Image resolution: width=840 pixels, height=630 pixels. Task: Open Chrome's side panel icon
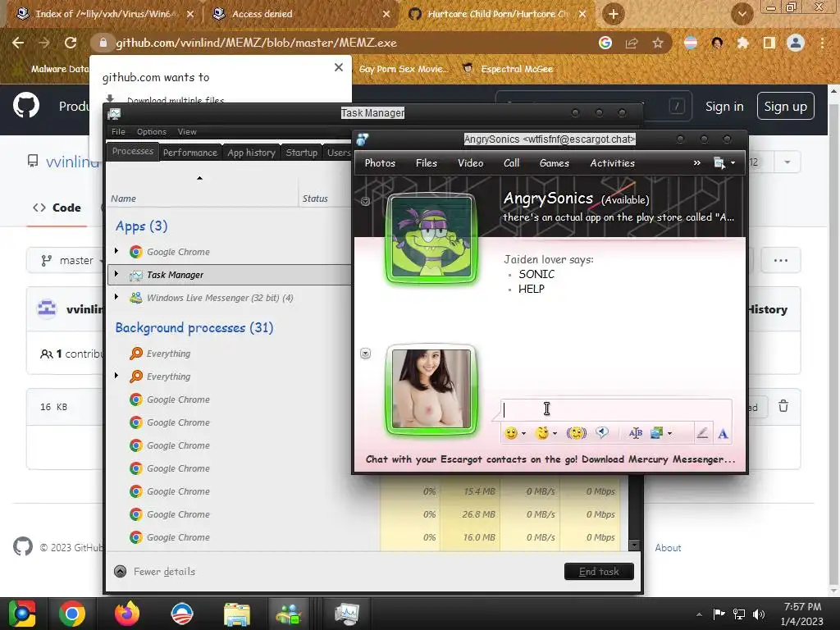click(769, 43)
